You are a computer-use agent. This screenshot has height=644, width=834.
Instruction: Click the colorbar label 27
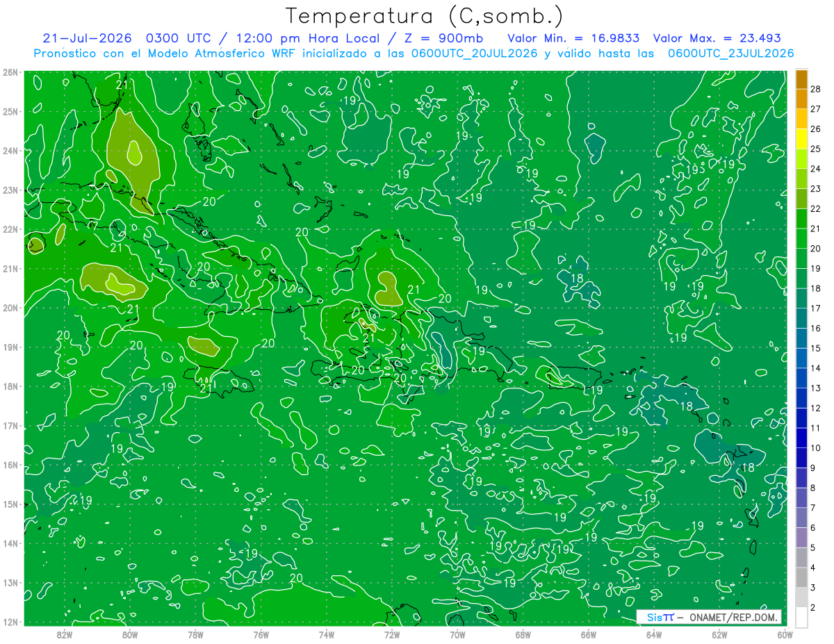(816, 109)
